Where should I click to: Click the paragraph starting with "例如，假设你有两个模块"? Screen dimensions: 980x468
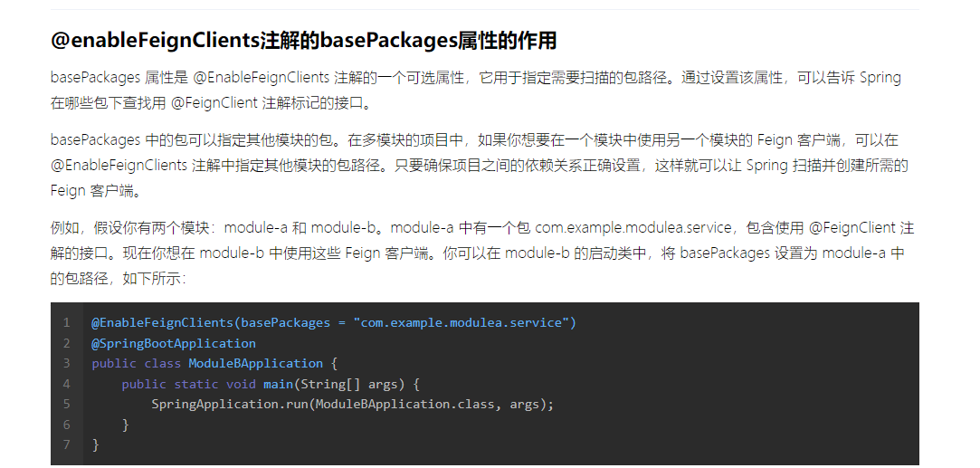[x=480, y=253]
